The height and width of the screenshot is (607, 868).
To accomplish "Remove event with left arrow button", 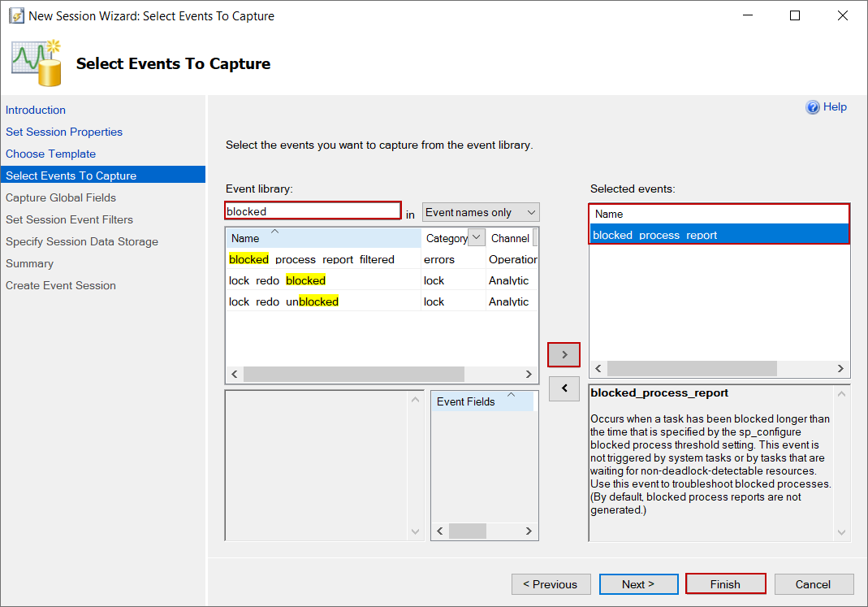I will [564, 388].
